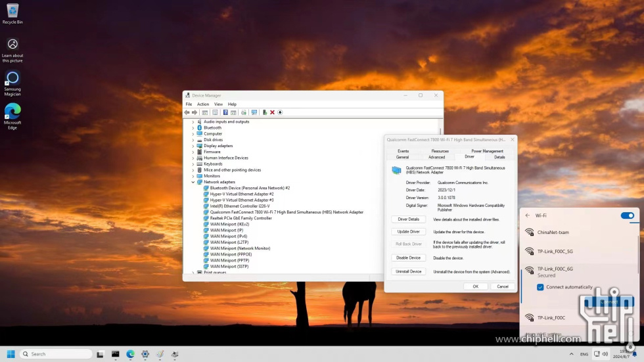Expand the Disk drives category
This screenshot has height=362, width=644.
(x=193, y=140)
